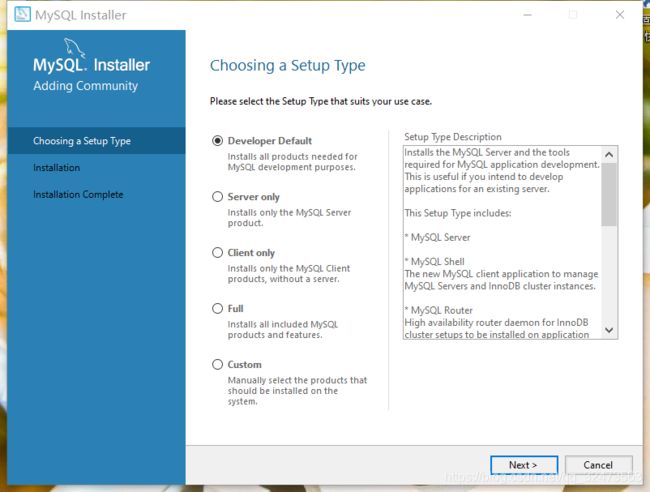The height and width of the screenshot is (492, 650).
Task: Minimize the MySQL Installer window
Action: click(527, 15)
